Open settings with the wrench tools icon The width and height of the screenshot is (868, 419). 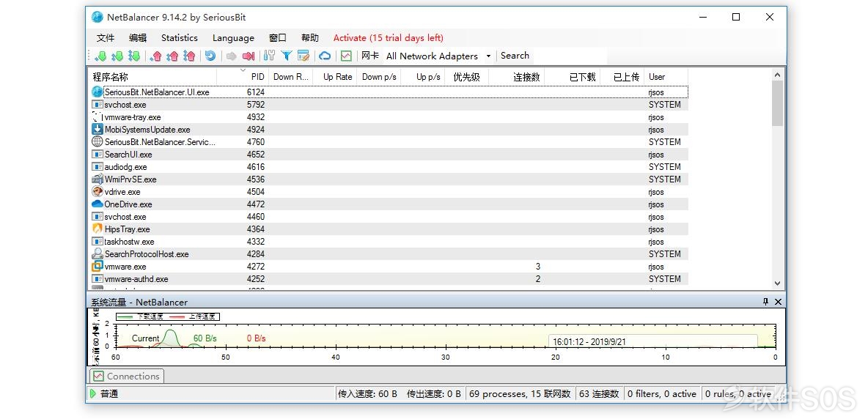[x=270, y=56]
